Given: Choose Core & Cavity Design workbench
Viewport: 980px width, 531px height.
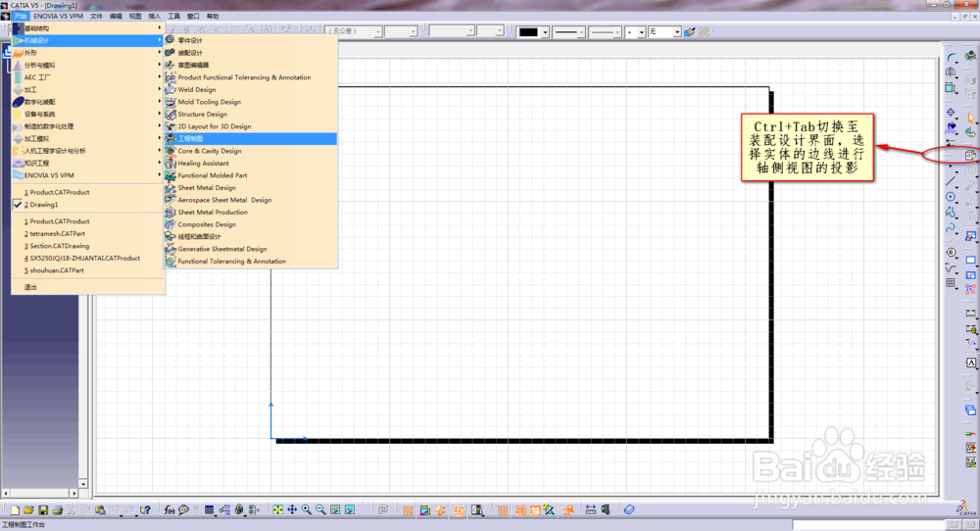Looking at the screenshot, I should coord(251,151).
